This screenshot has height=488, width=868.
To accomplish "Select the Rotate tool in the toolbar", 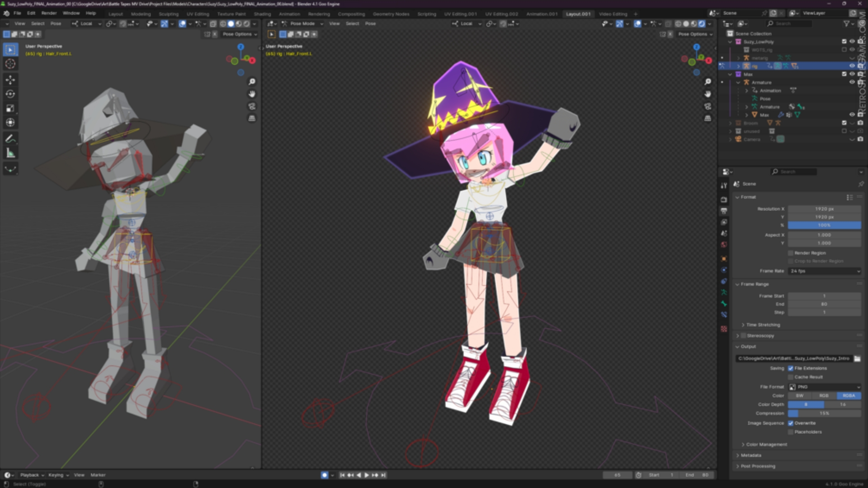I will 10,94.
